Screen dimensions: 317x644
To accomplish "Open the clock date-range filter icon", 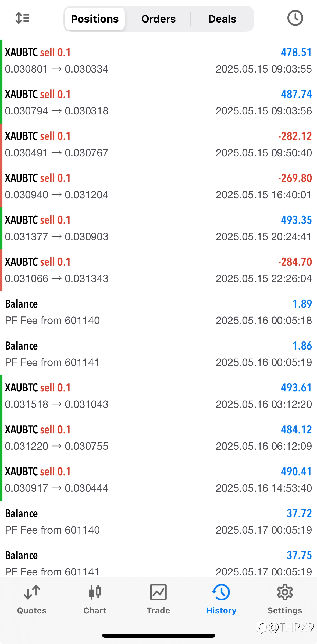I will (x=295, y=18).
